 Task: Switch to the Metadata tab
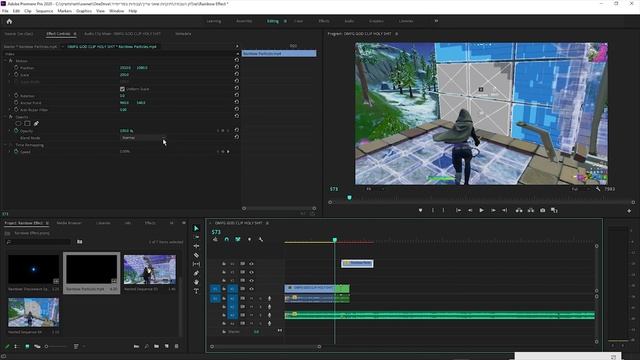pos(183,33)
